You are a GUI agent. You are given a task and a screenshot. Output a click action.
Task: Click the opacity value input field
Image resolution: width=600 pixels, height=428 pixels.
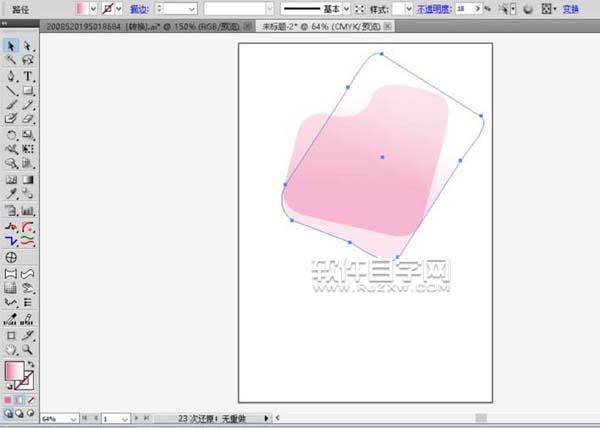pyautogui.click(x=465, y=9)
